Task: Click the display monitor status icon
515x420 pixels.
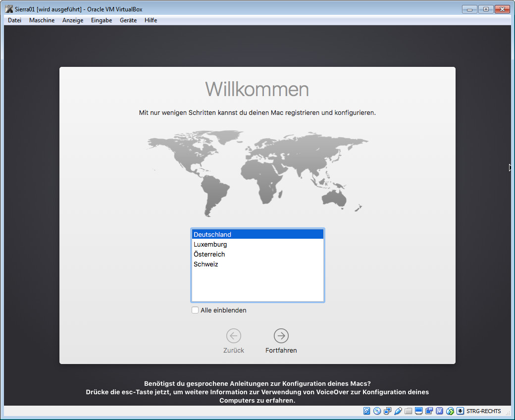Action: click(419, 411)
